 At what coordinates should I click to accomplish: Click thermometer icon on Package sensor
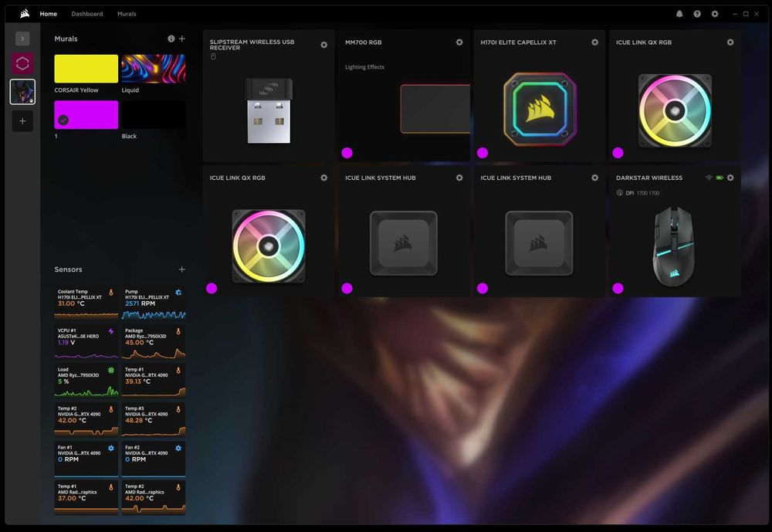(178, 331)
